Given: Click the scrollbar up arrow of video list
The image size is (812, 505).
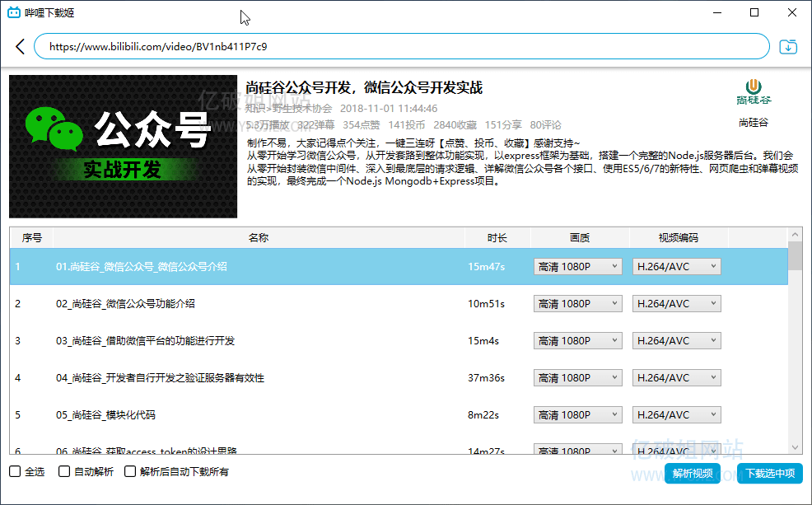Looking at the screenshot, I should [x=796, y=235].
